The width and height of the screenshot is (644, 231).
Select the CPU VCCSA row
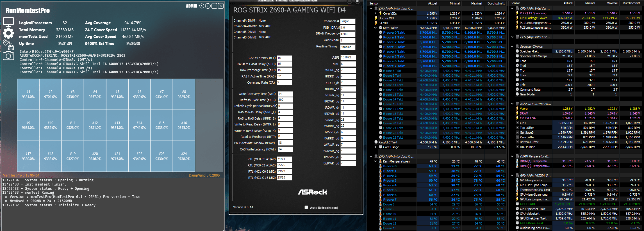pos(575,118)
